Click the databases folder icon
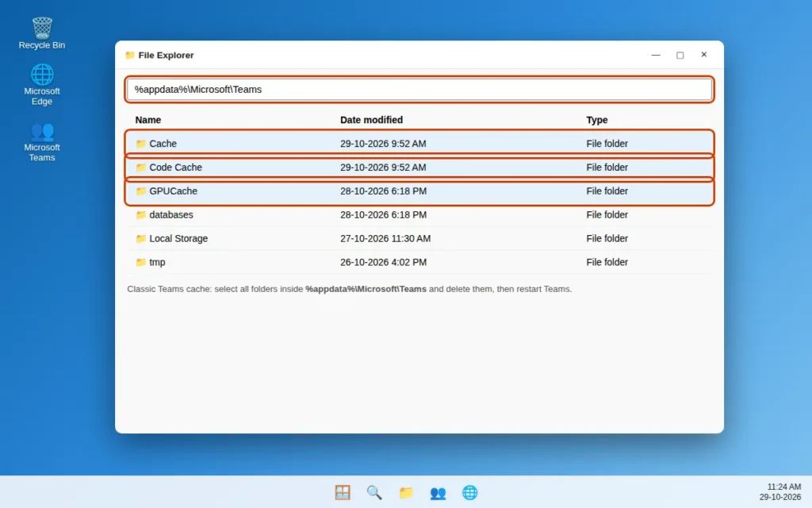This screenshot has width=812, height=508. [x=141, y=214]
